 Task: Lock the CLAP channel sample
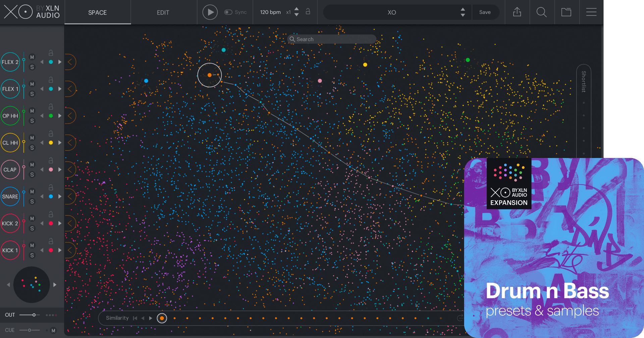pos(51,160)
